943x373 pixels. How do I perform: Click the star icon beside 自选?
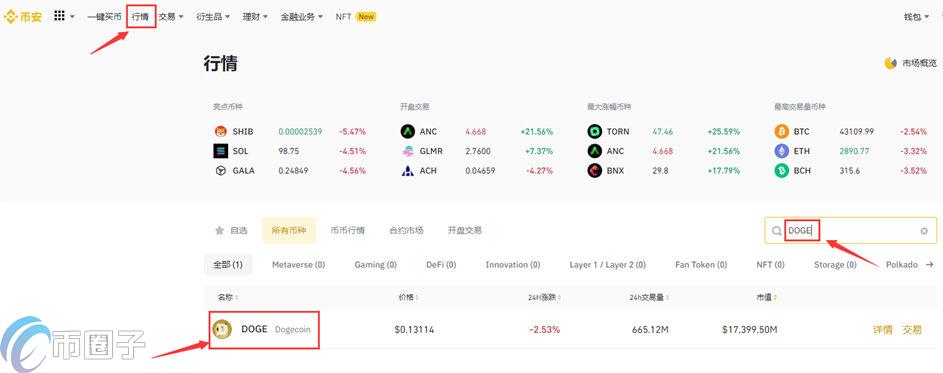(220, 230)
